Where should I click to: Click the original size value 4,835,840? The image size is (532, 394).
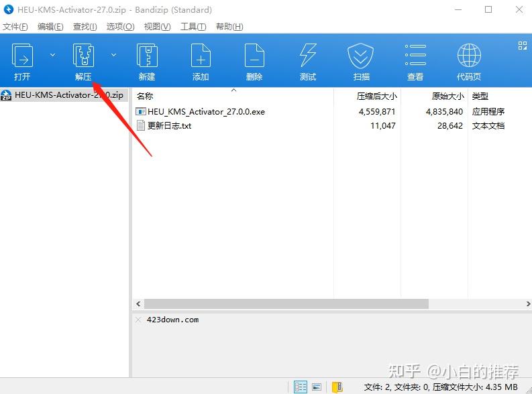point(444,111)
